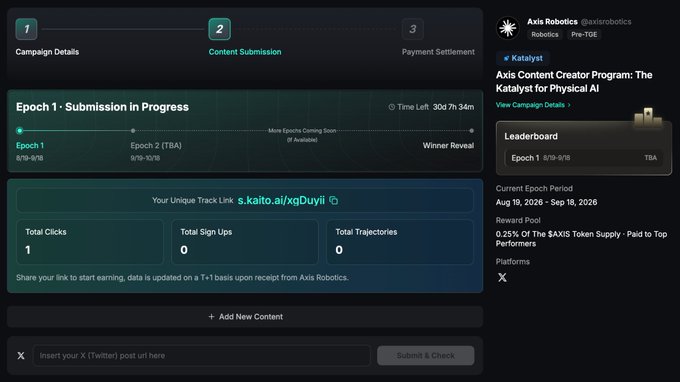Click the clock icon beside Time Left

[392, 107]
